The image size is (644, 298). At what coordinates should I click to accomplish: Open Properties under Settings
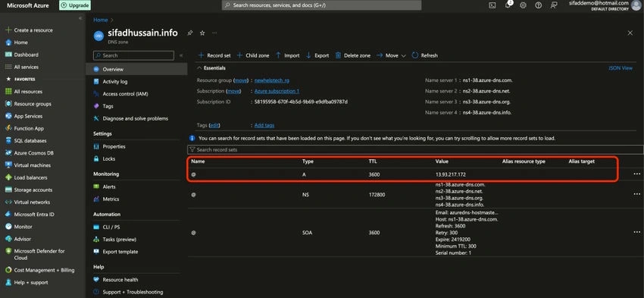click(114, 146)
